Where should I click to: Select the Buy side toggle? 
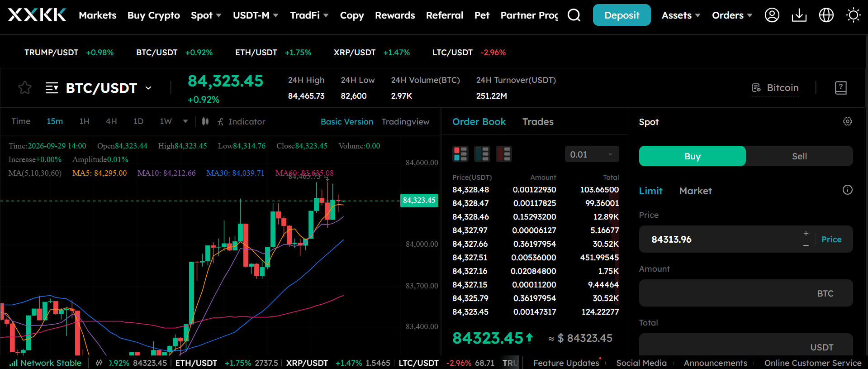pyautogui.click(x=693, y=156)
